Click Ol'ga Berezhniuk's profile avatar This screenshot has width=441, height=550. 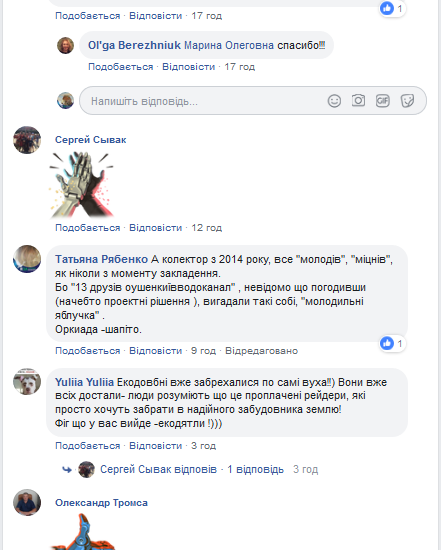tap(65, 45)
